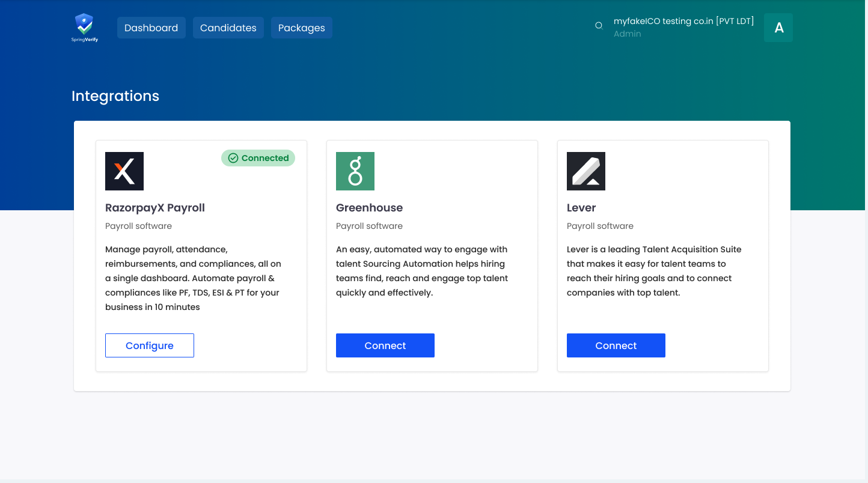Connect the Lever integration
868x483 pixels.
[x=616, y=345]
